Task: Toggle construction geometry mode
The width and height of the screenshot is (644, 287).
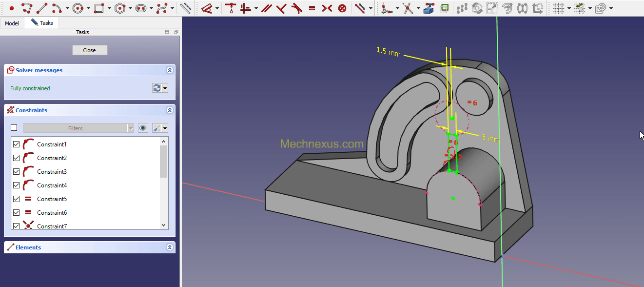Action: pos(185,8)
